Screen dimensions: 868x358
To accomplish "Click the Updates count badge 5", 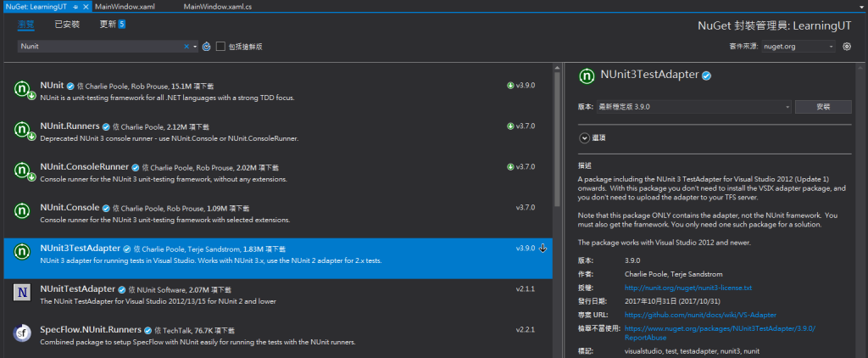I will coord(122,24).
